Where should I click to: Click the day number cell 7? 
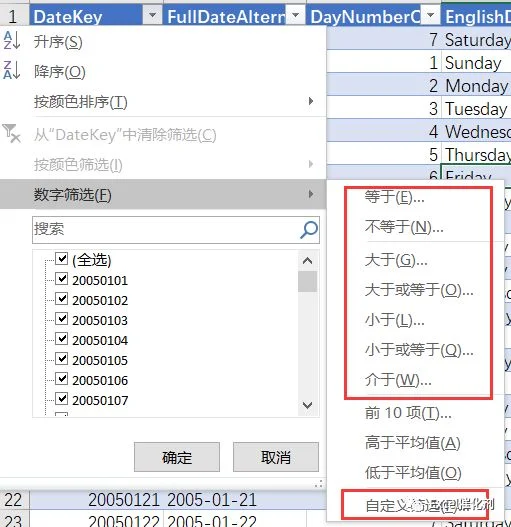point(384,40)
